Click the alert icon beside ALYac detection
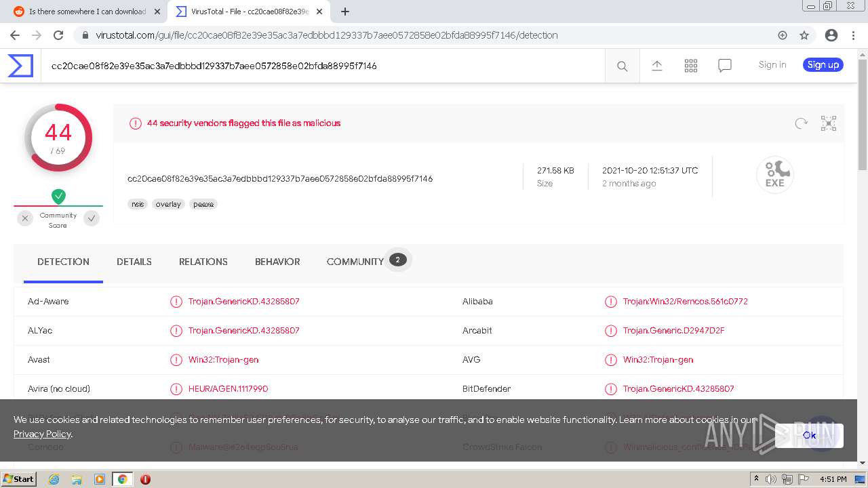Screen dimensions: 868x488 pos(176,331)
